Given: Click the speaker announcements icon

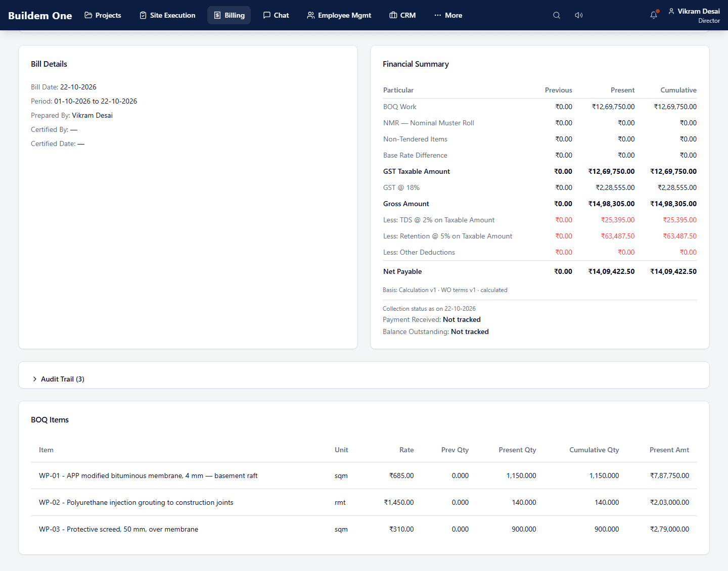Looking at the screenshot, I should click(579, 15).
